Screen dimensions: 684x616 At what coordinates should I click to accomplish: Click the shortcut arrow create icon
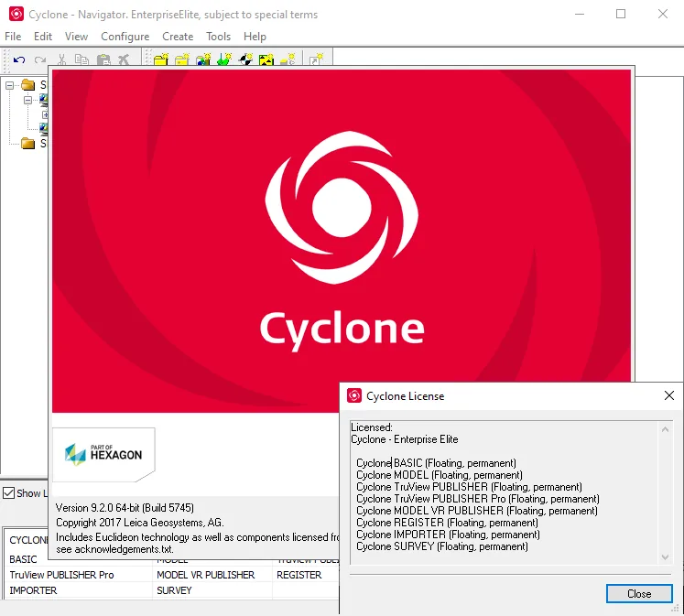tap(316, 59)
